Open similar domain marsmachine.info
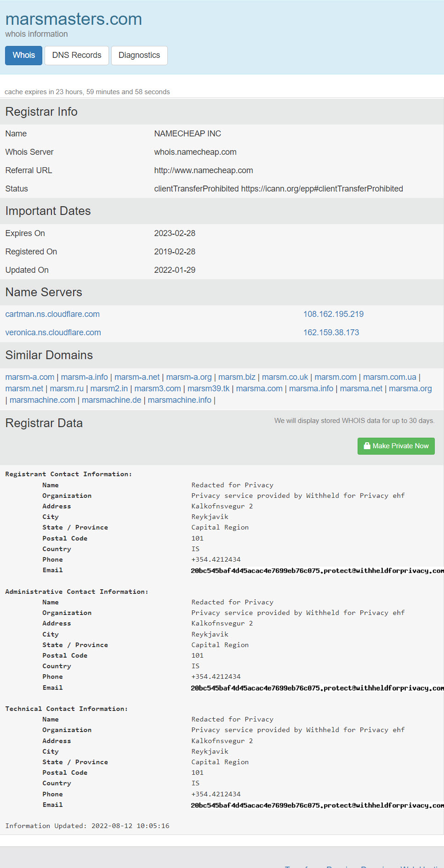This screenshot has width=444, height=868. click(180, 400)
